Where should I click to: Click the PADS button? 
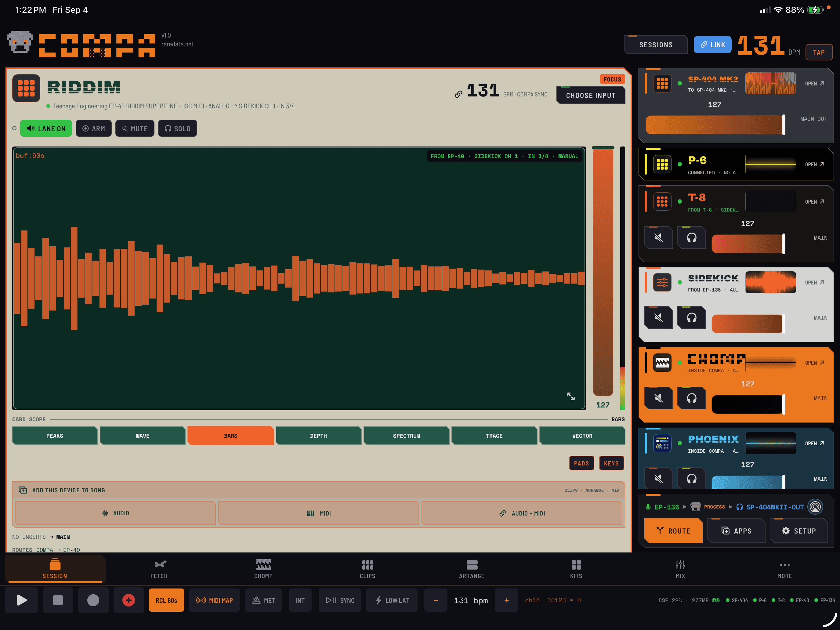coord(581,463)
